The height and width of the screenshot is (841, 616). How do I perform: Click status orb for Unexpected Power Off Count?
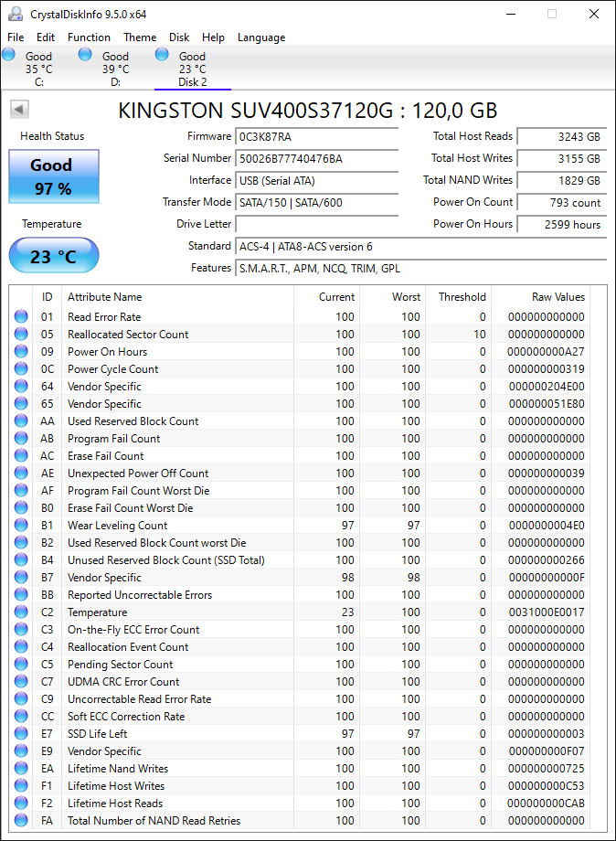pyautogui.click(x=21, y=474)
